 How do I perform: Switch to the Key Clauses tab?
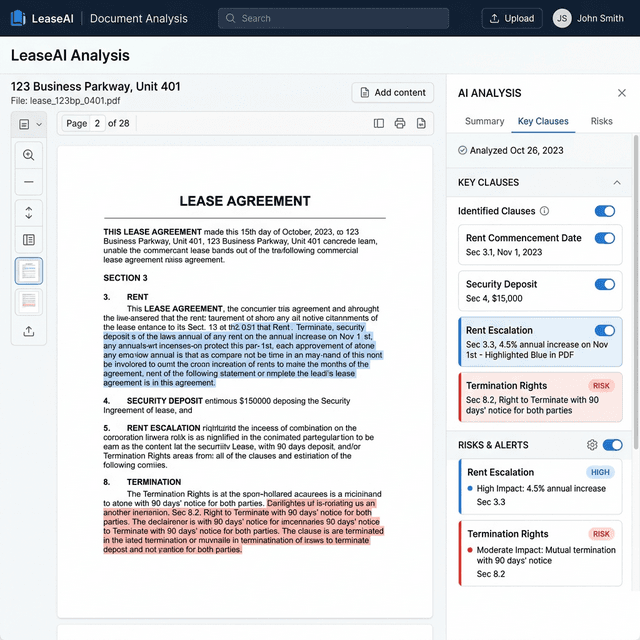click(543, 121)
